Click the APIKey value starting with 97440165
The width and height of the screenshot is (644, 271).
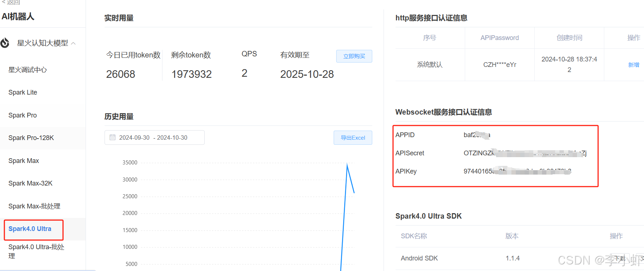coord(517,171)
